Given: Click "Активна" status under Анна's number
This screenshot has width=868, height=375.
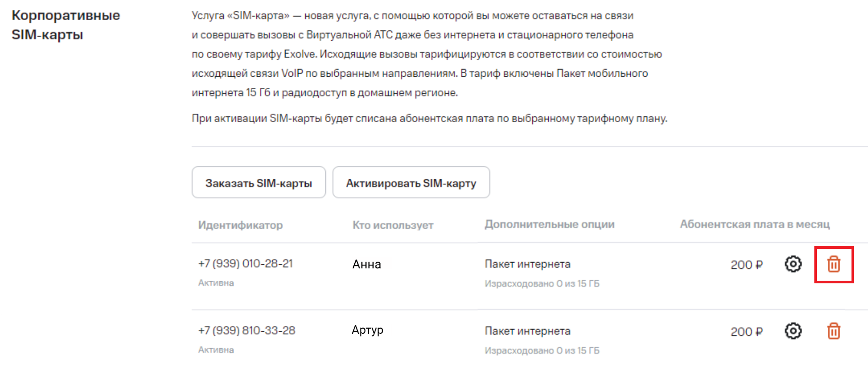Looking at the screenshot, I should click(x=216, y=283).
